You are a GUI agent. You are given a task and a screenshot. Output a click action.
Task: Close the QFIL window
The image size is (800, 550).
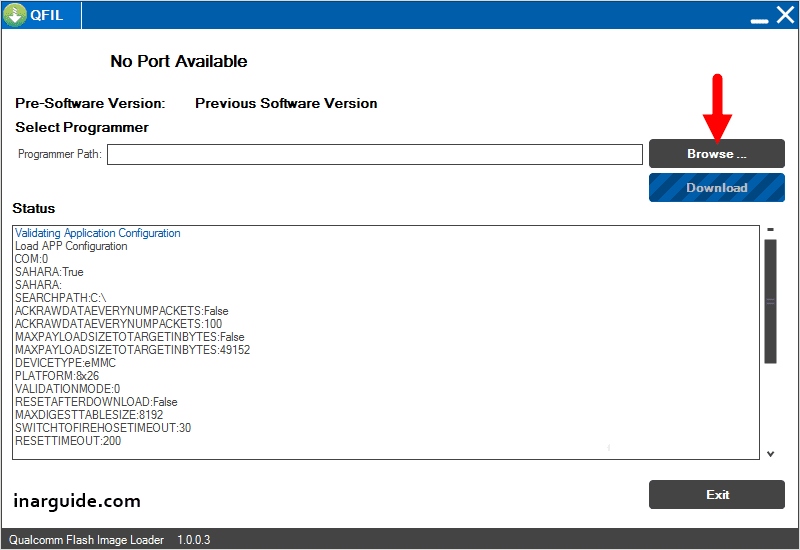click(786, 15)
